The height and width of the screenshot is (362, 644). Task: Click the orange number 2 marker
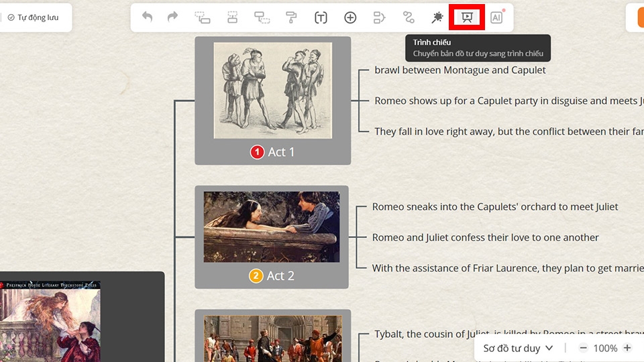(x=256, y=276)
